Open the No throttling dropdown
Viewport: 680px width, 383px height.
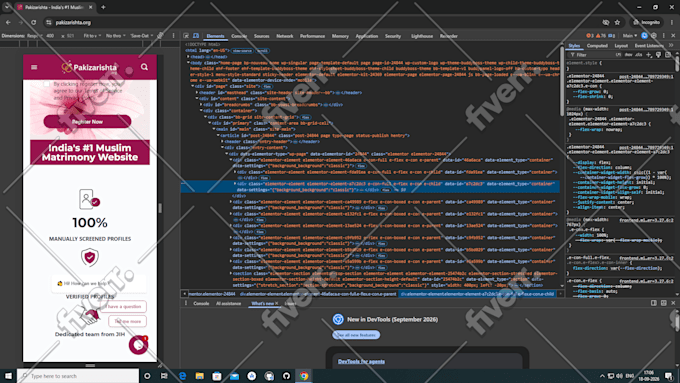(115, 36)
